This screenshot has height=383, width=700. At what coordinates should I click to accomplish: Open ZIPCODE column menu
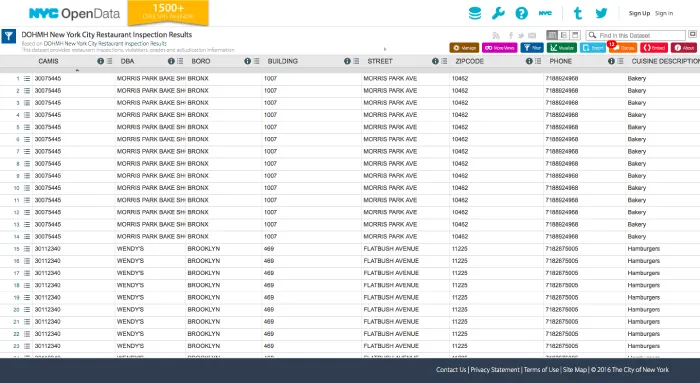coord(538,61)
